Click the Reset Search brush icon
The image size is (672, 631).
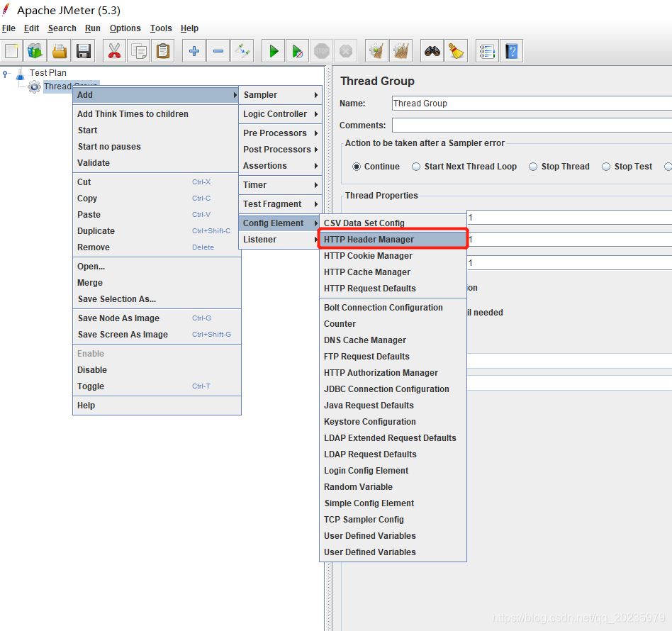(x=456, y=51)
